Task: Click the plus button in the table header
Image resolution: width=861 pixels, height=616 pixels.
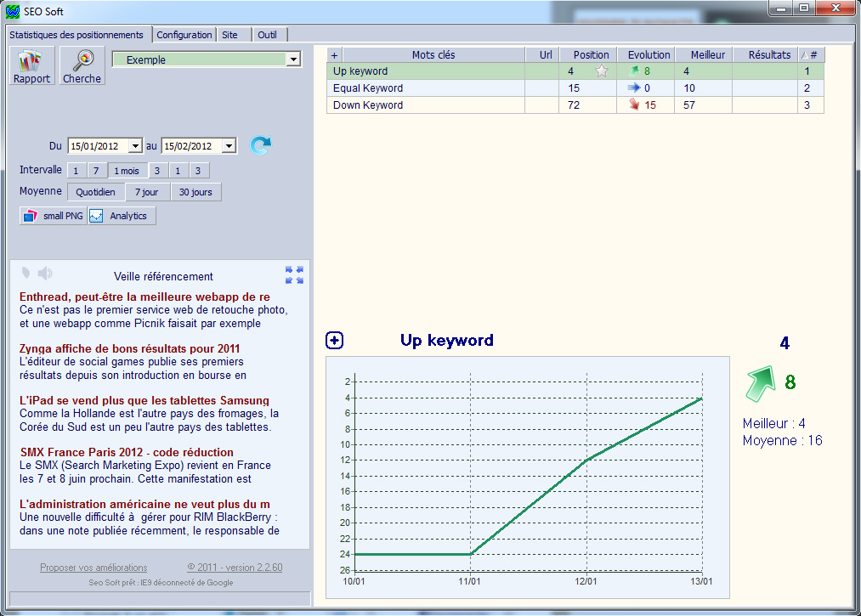Action: [x=334, y=55]
